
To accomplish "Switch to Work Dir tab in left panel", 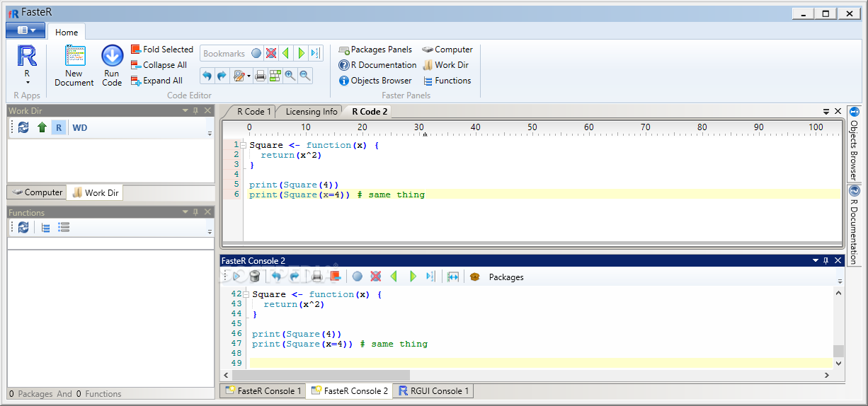I will click(x=96, y=192).
